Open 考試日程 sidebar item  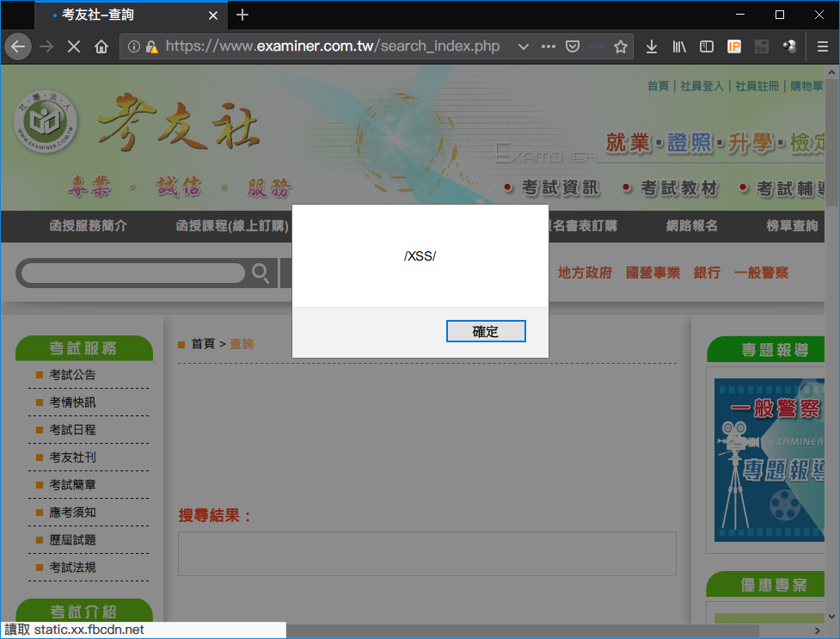(x=72, y=430)
